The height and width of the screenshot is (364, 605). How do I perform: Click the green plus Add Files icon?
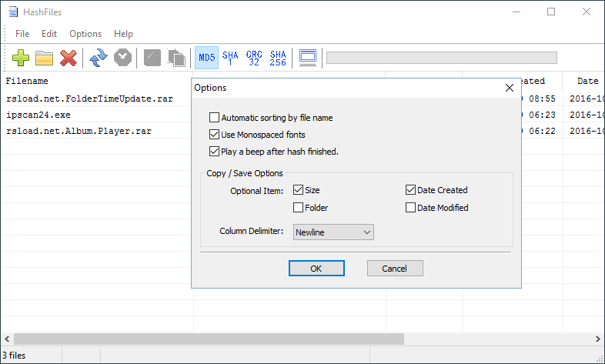click(x=21, y=58)
